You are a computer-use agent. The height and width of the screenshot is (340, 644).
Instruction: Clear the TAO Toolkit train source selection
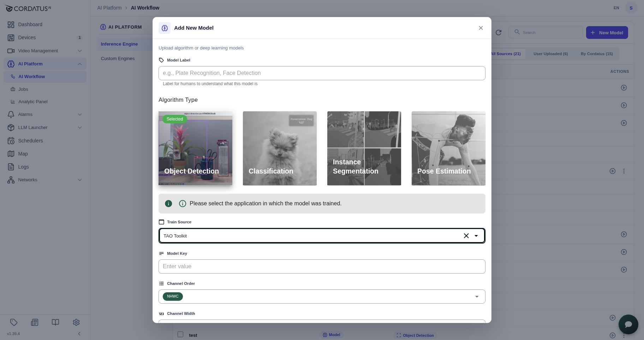(x=466, y=236)
